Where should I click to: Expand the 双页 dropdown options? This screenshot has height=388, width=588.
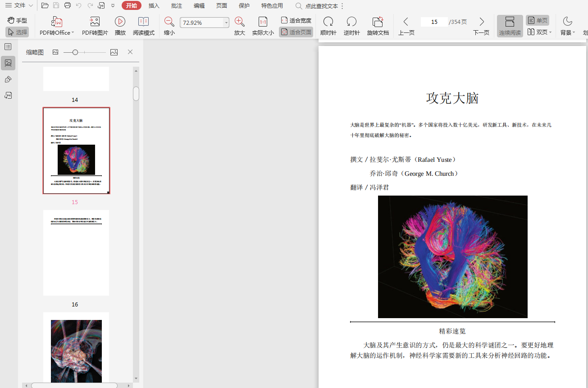click(550, 32)
